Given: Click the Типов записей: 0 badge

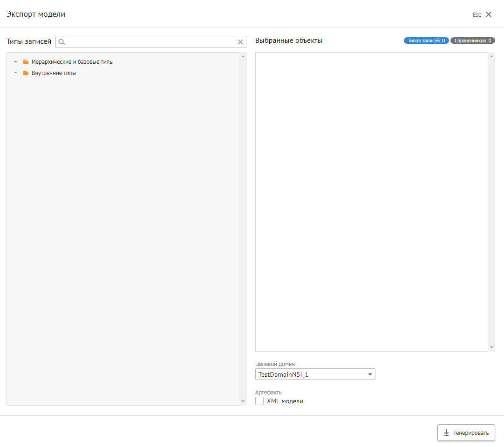Looking at the screenshot, I should pos(426,41).
